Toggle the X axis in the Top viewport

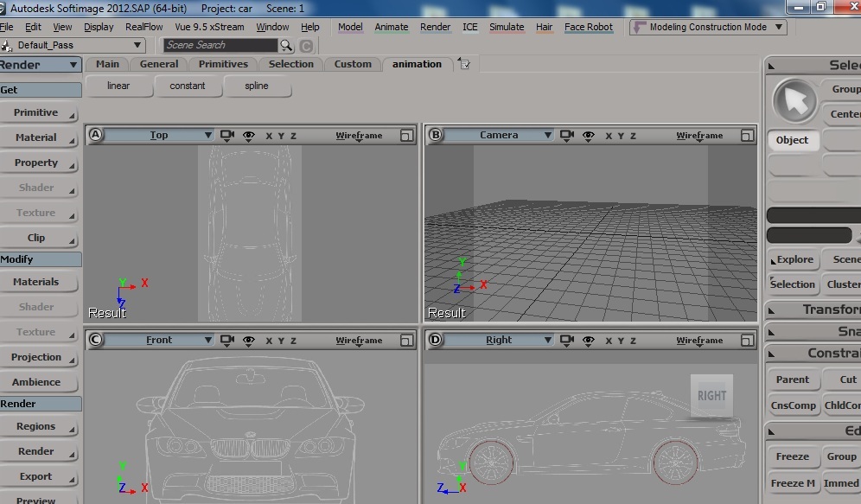pos(269,136)
